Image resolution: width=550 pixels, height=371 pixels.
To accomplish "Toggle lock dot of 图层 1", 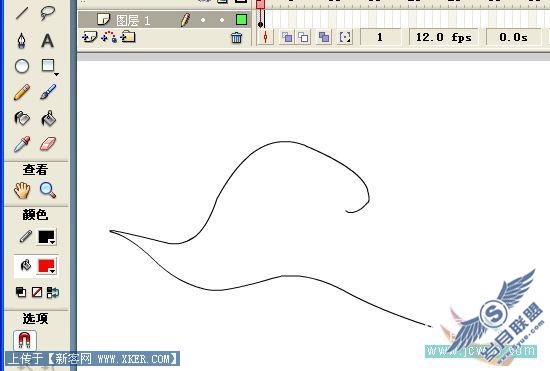I will (222, 20).
